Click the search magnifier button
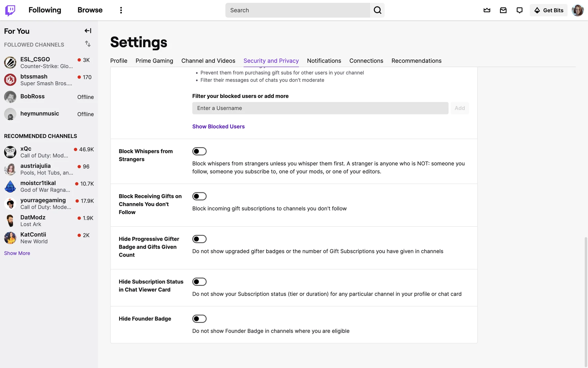This screenshot has height=368, width=588. click(377, 10)
